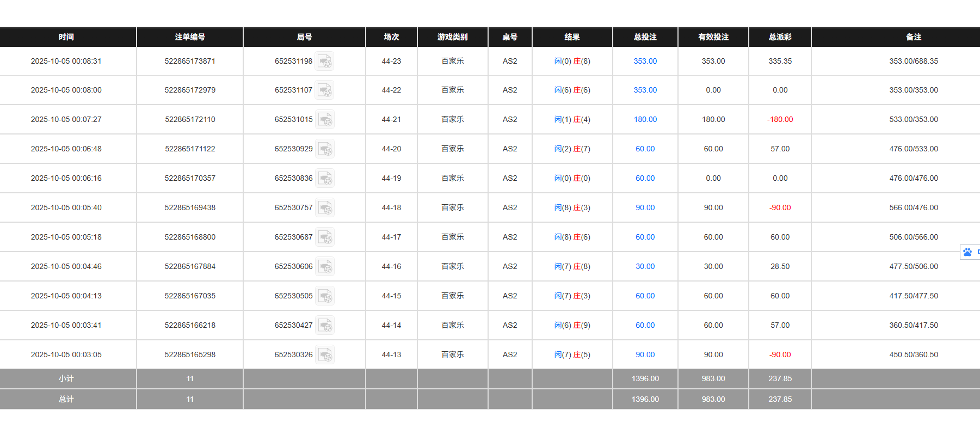Click total bet 353.00 for round 44-23
The height and width of the screenshot is (428, 980).
645,61
